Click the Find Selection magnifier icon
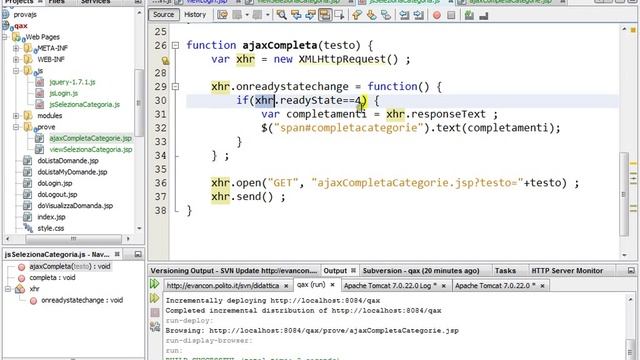Viewport: 640px width, 360px height. [x=281, y=15]
